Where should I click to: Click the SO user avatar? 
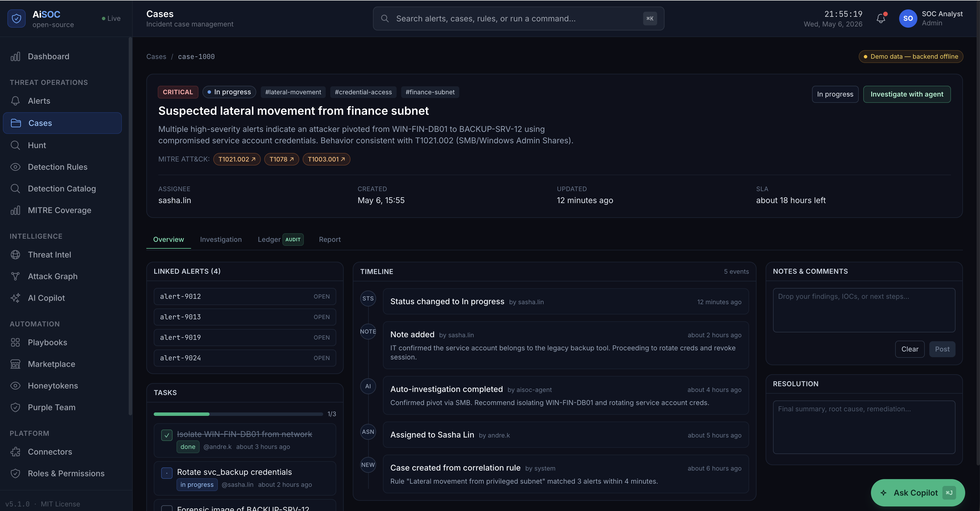pos(908,19)
